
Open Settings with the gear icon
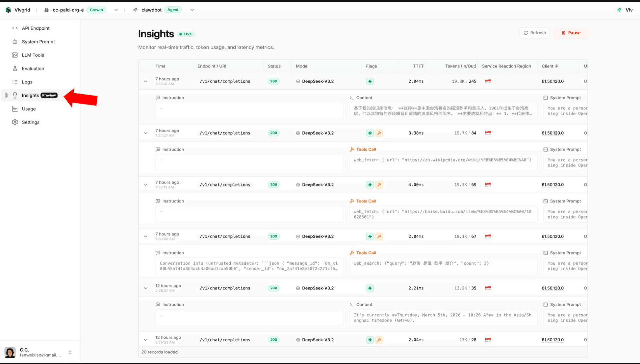coord(15,122)
